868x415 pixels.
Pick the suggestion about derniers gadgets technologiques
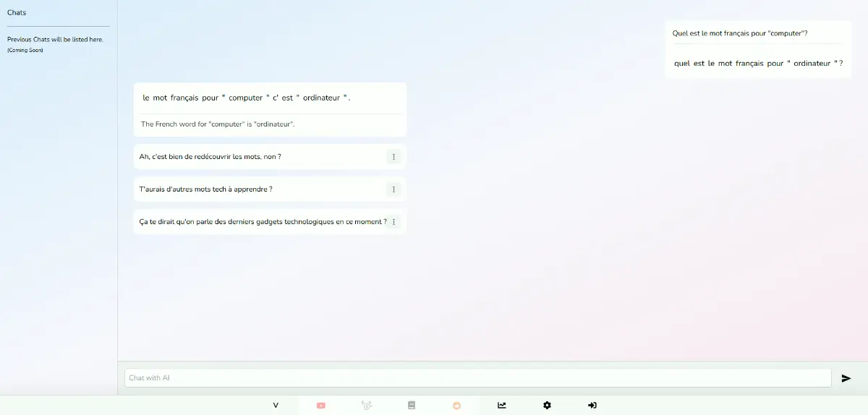coord(263,222)
